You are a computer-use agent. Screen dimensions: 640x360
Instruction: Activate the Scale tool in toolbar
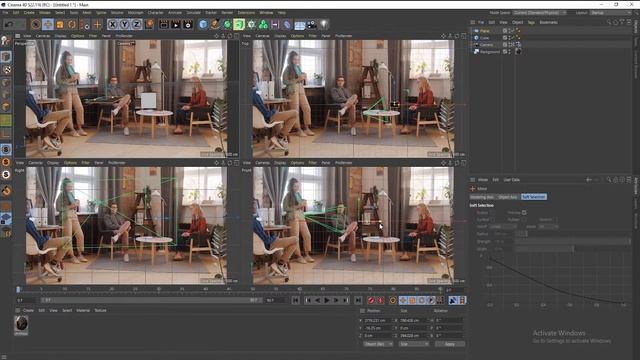point(60,24)
